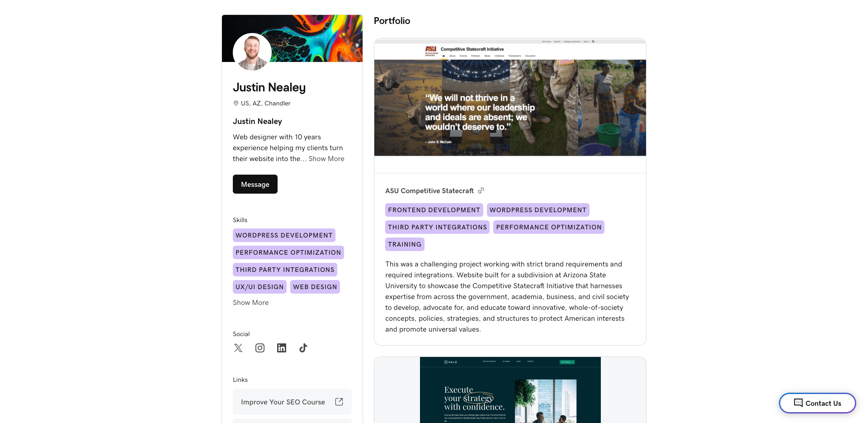Click the Web Design skill tag

(x=315, y=287)
